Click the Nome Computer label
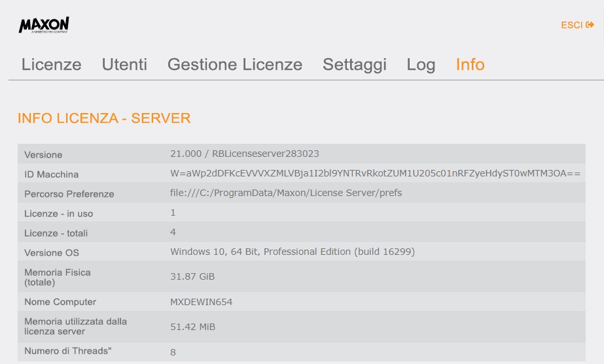This screenshot has height=364, width=604. [60, 302]
